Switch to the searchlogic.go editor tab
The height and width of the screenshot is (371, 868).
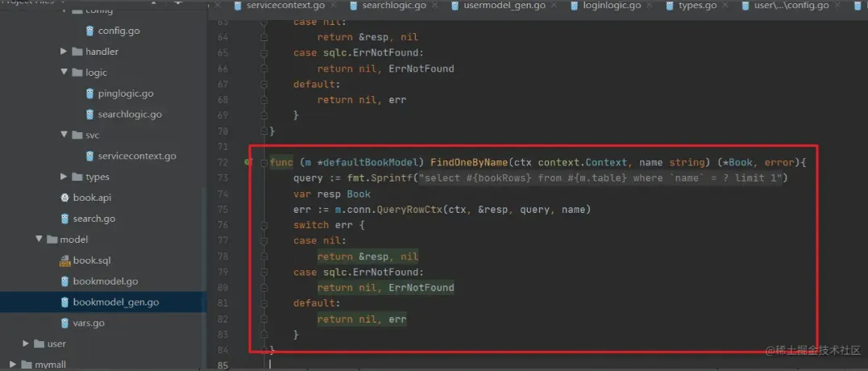pos(394,6)
